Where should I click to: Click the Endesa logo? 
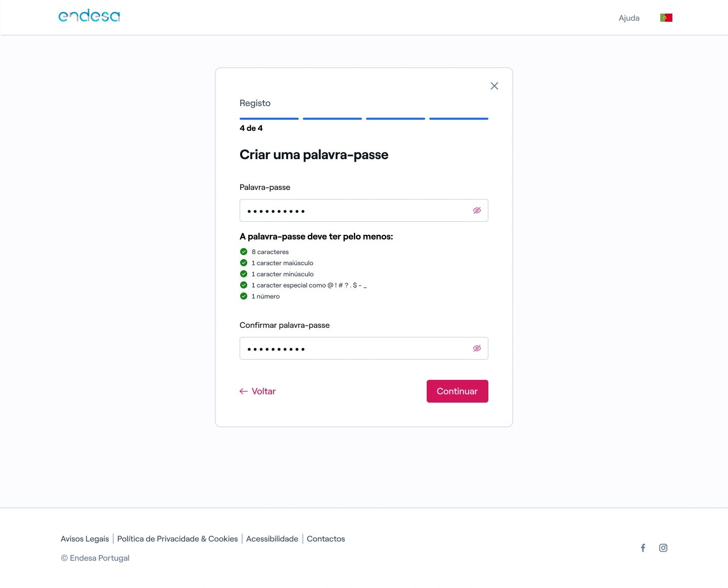point(89,16)
